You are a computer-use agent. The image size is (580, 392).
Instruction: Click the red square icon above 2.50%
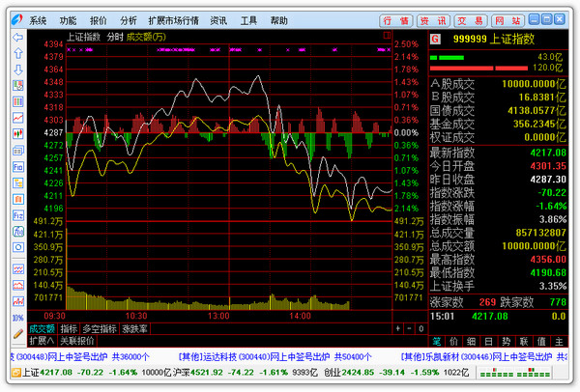pyautogui.click(x=387, y=36)
